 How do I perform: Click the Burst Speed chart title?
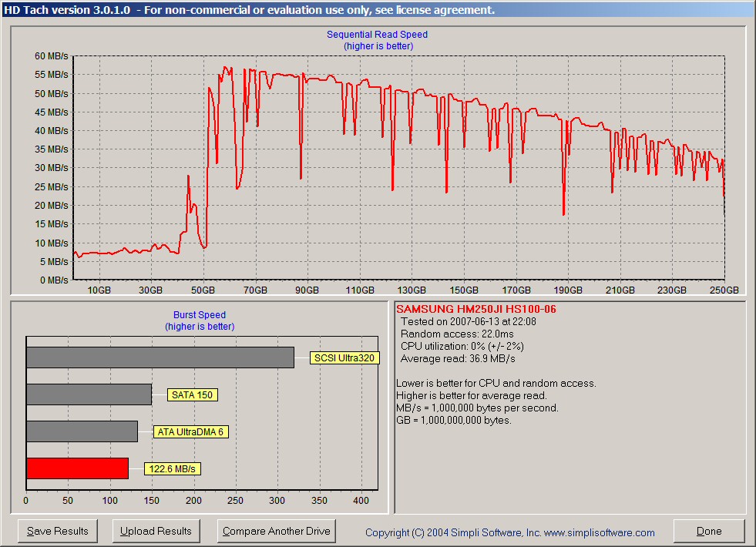pyautogui.click(x=200, y=315)
